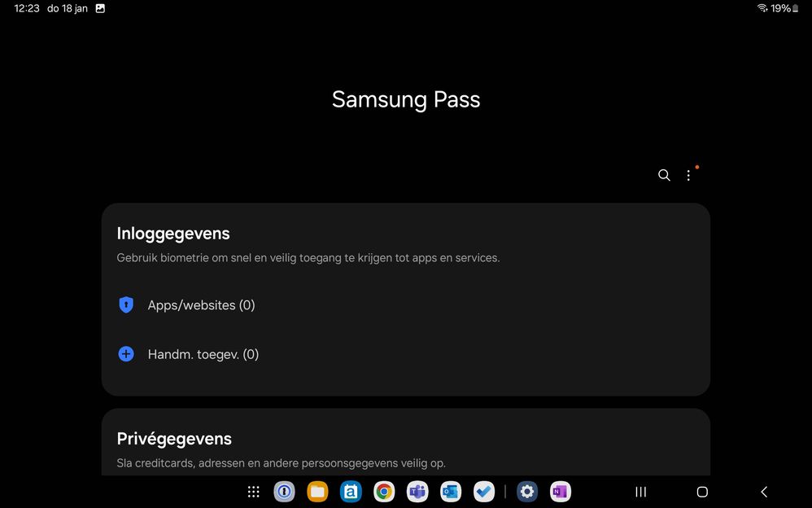Tap the date 'do 18 jan'
812x508 pixels.
point(68,8)
